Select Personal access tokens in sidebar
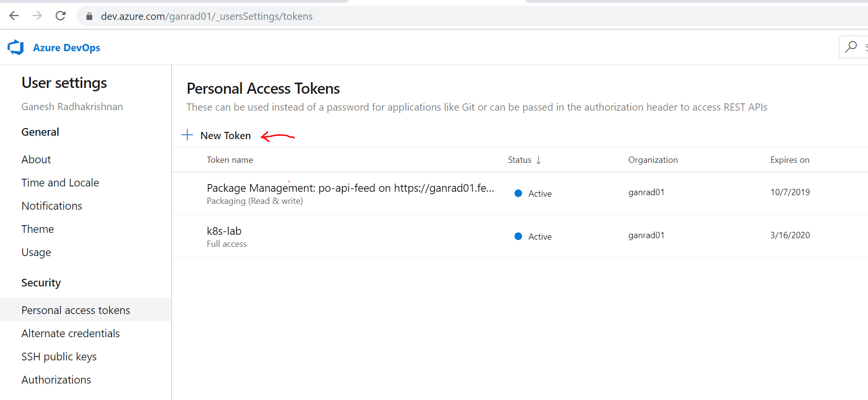This screenshot has height=400, width=868. click(x=85, y=310)
